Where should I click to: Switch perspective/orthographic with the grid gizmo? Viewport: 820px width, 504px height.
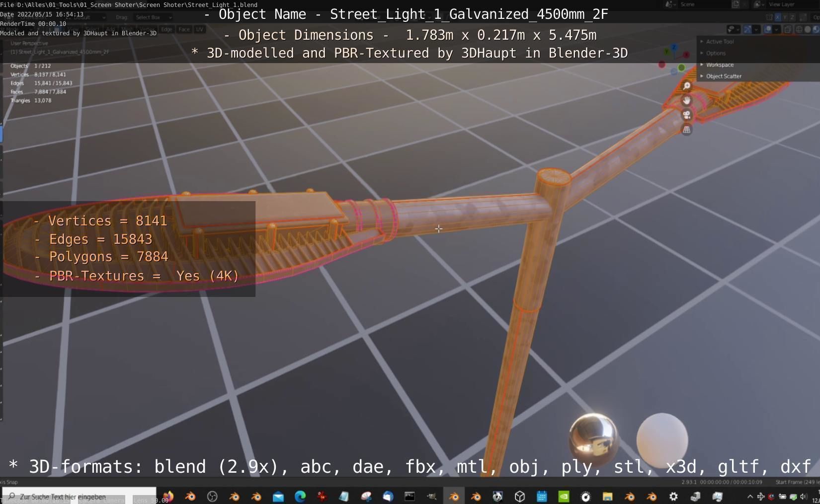686,130
